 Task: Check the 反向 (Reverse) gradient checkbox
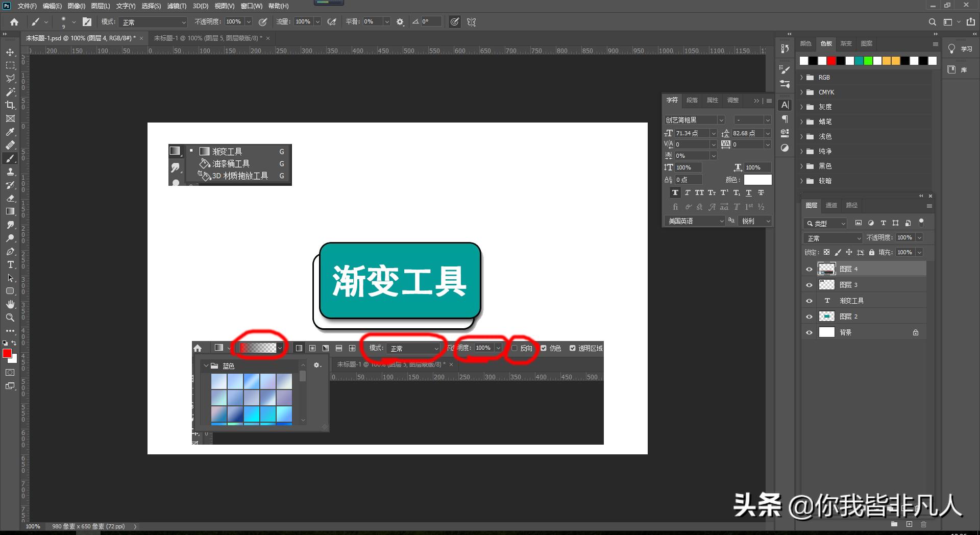tap(514, 348)
